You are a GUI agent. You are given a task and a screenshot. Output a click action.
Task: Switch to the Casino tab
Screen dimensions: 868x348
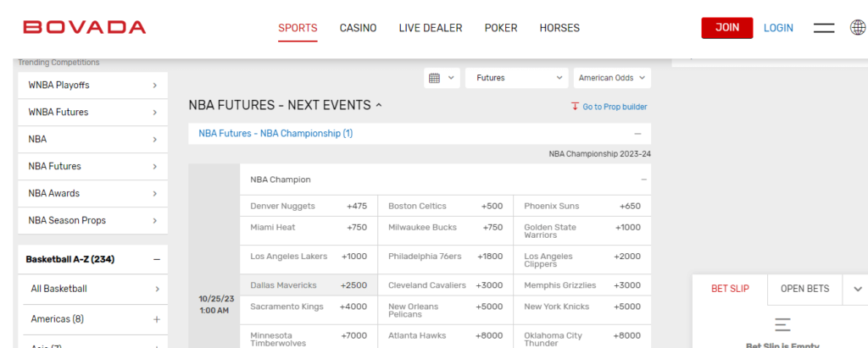coord(358,28)
